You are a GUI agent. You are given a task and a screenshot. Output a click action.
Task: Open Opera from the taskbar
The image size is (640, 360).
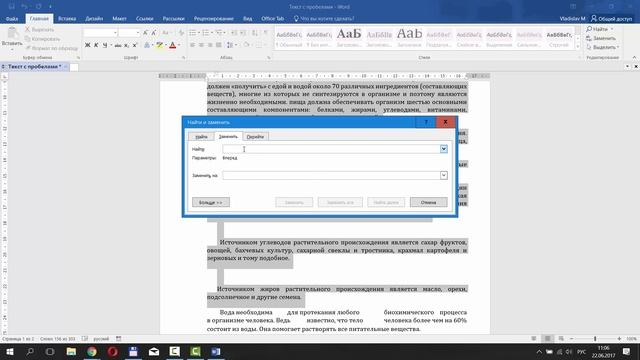coord(113,351)
